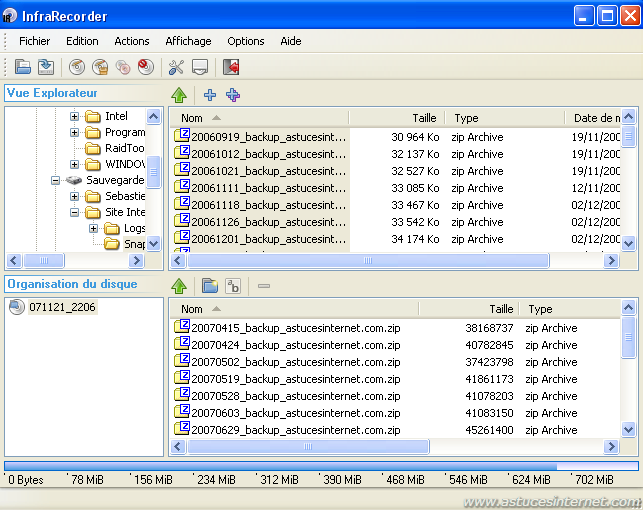643x510 pixels.
Task: Select 20070629_backup_astucesinternet.com.zip
Action: click(x=287, y=430)
